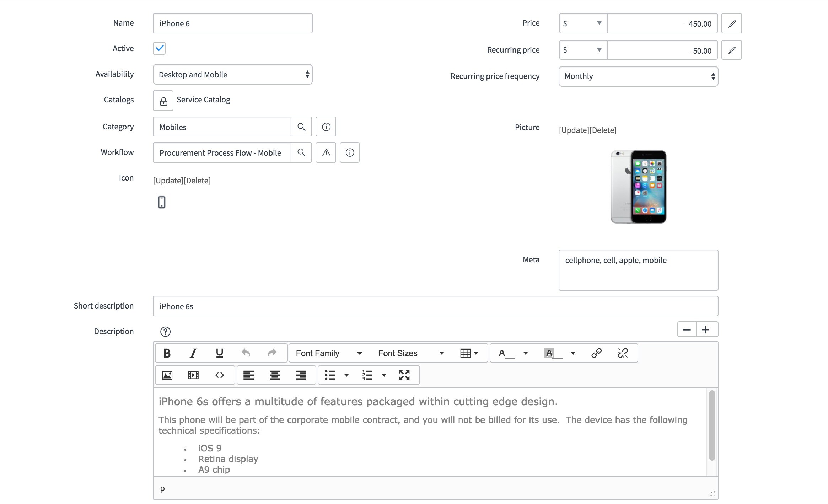Open the Availability dropdown
The height and width of the screenshot is (504, 828).
click(x=232, y=74)
